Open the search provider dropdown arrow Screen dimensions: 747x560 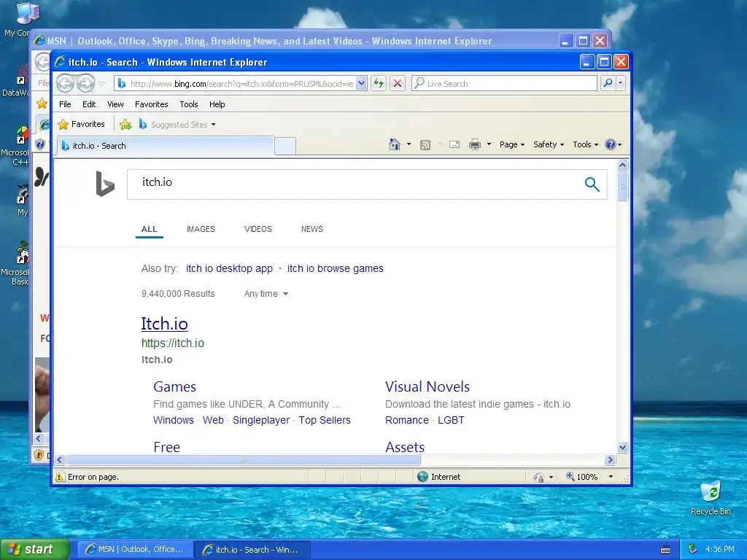pyautogui.click(x=620, y=83)
